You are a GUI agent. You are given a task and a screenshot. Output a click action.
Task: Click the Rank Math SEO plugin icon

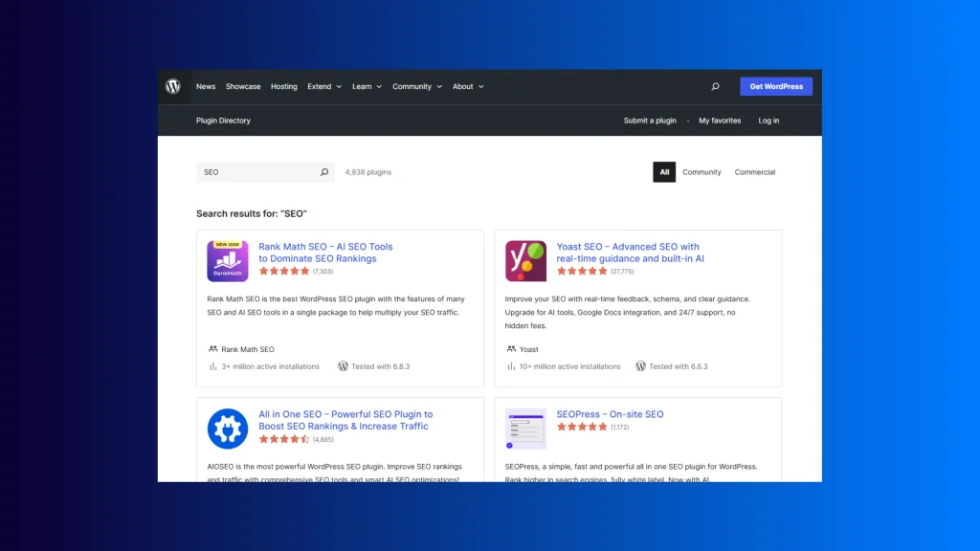[x=227, y=261]
